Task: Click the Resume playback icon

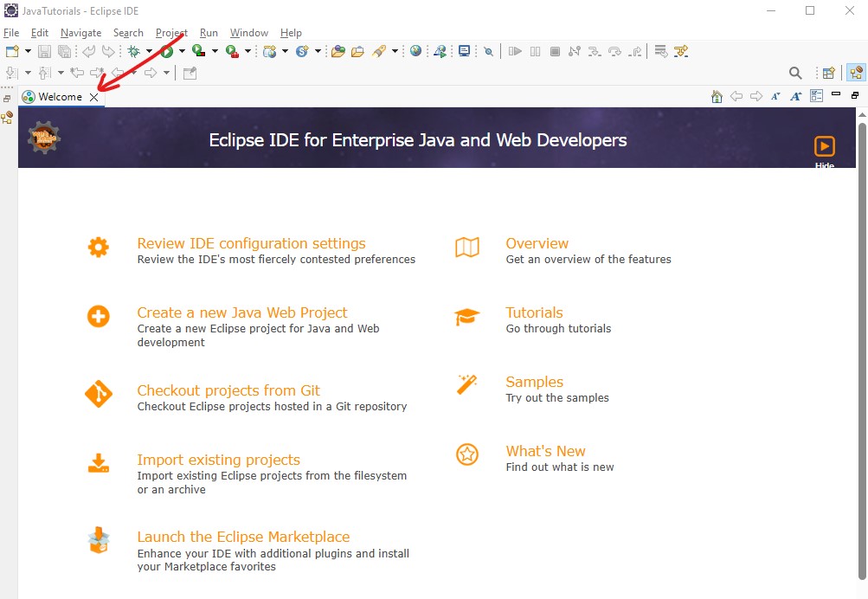Action: pyautogui.click(x=515, y=51)
